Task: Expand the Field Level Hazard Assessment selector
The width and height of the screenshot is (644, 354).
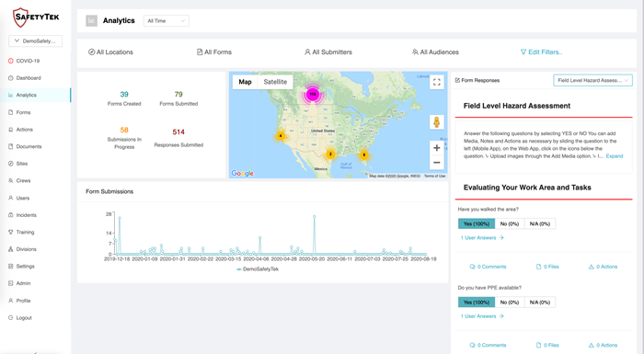Action: coord(592,81)
